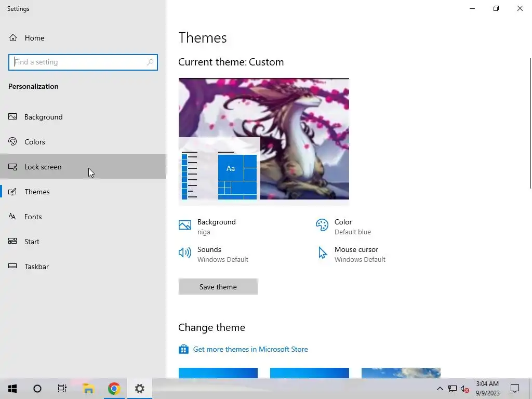The width and height of the screenshot is (532, 399).
Task: Open Sounds 'Windows Default' setting
Action: (214, 254)
